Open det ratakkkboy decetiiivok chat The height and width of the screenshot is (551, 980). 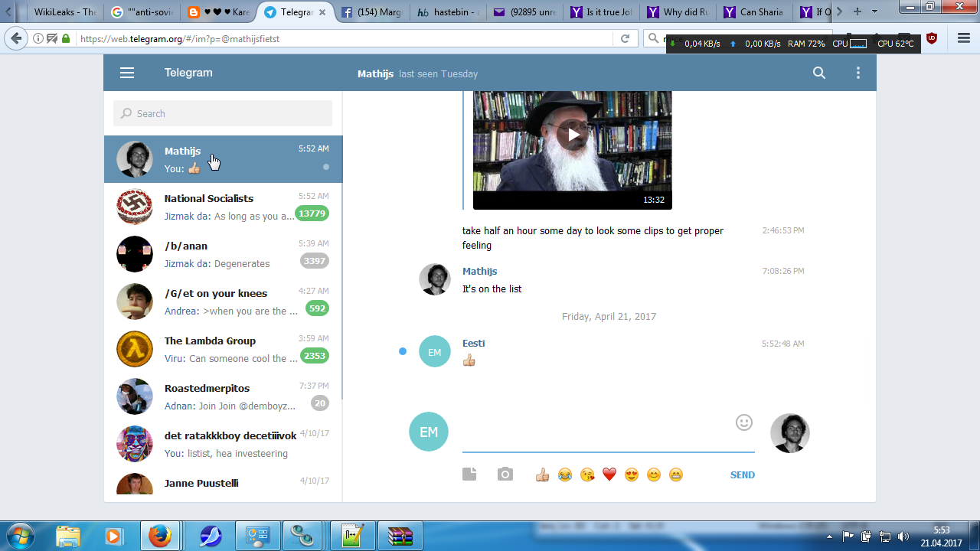[223, 444]
